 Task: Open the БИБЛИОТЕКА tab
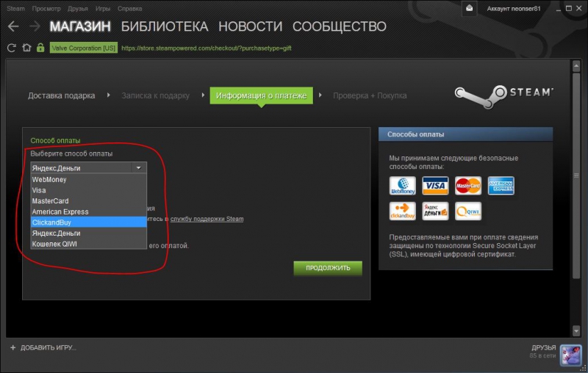click(164, 27)
